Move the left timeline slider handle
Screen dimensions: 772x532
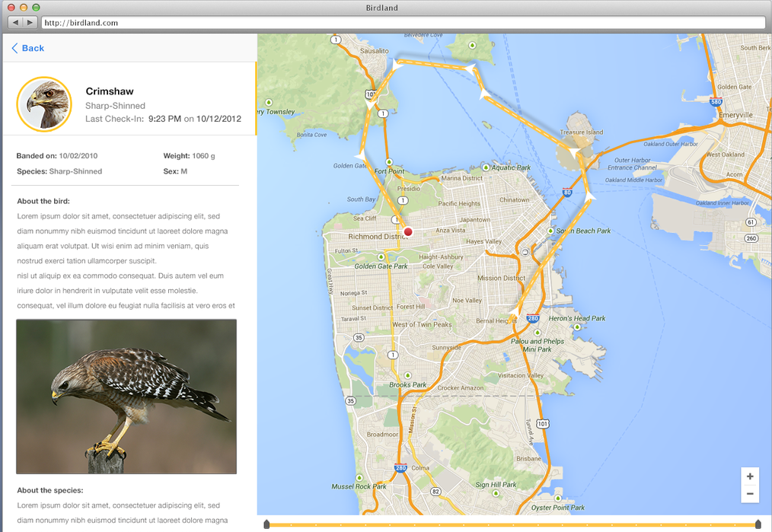[266, 524]
